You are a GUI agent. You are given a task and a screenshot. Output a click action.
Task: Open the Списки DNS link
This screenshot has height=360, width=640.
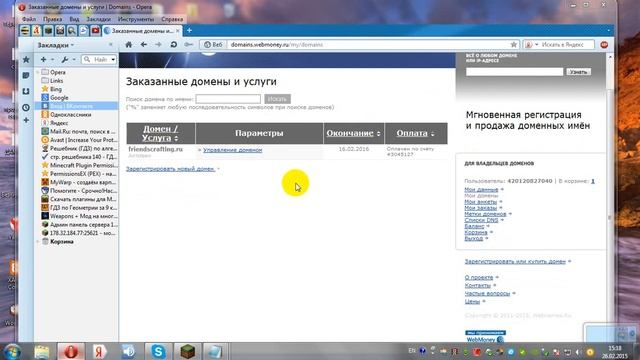[481, 220]
